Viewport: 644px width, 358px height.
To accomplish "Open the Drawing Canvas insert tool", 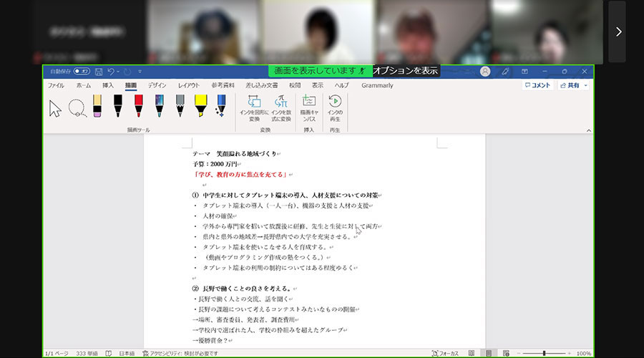I will (x=309, y=107).
